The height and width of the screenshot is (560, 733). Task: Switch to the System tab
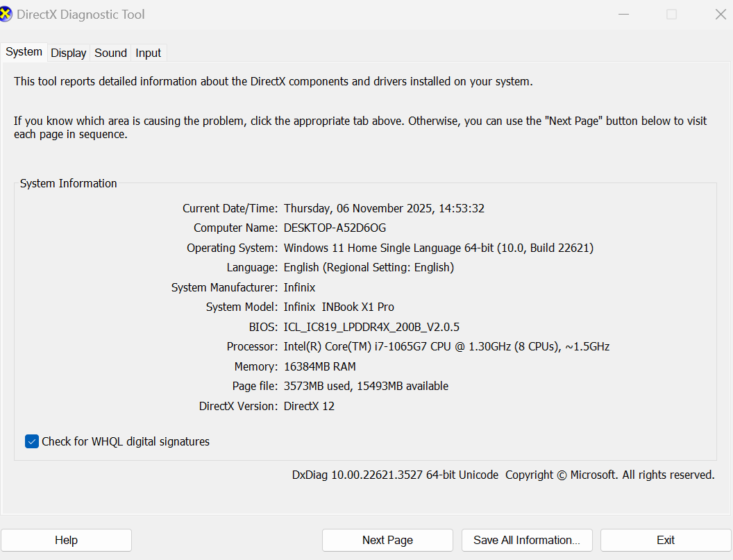(x=24, y=52)
